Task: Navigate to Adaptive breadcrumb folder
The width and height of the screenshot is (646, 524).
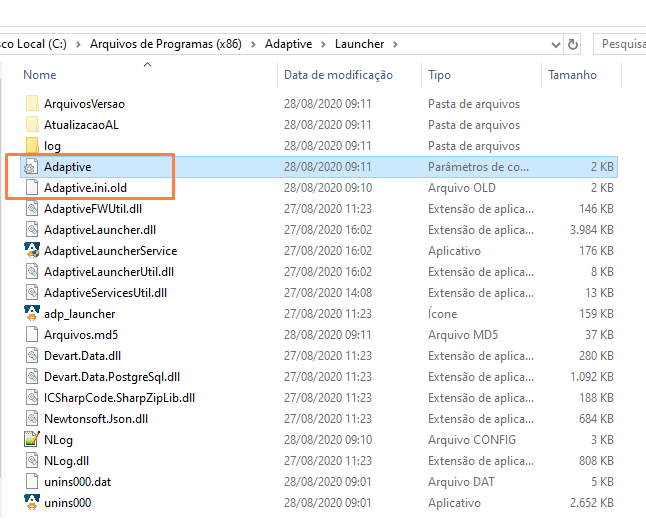Action: click(288, 44)
